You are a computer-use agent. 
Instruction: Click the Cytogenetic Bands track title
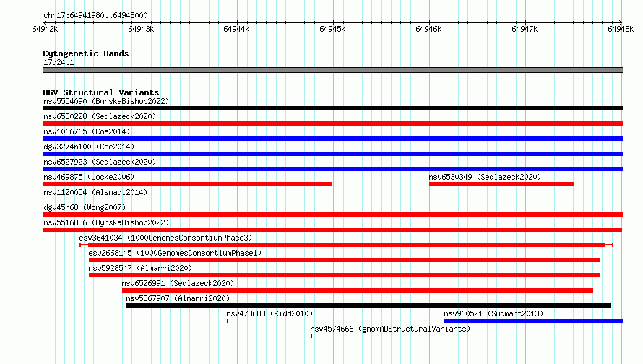pos(86,53)
